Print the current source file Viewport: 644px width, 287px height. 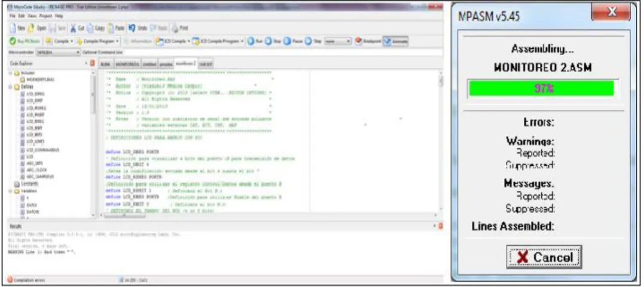pyautogui.click(x=179, y=28)
